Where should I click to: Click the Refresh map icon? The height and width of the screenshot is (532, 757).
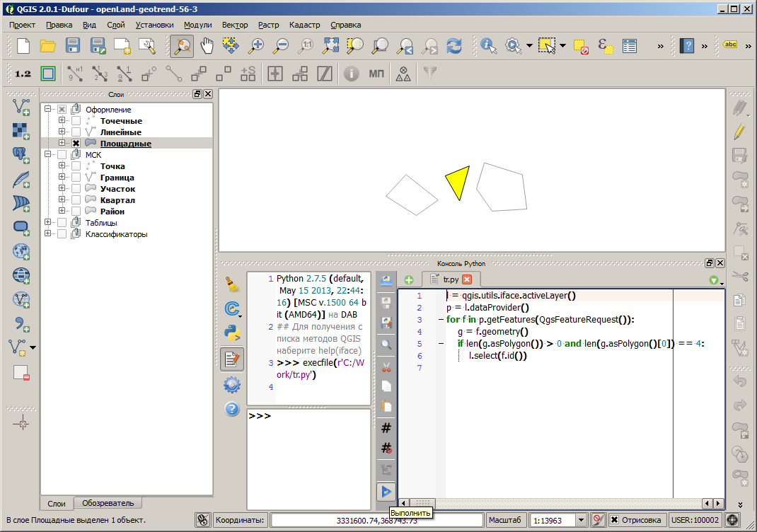453,46
